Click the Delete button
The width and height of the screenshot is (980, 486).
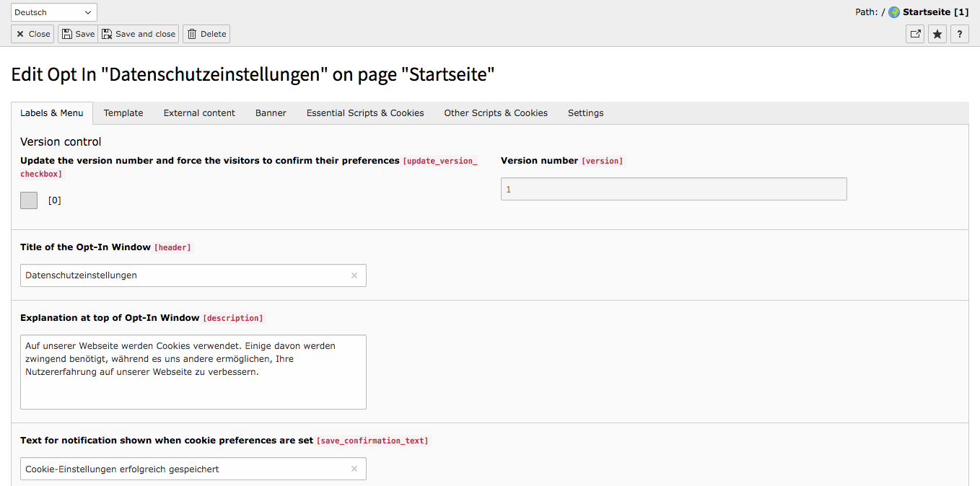coord(206,34)
